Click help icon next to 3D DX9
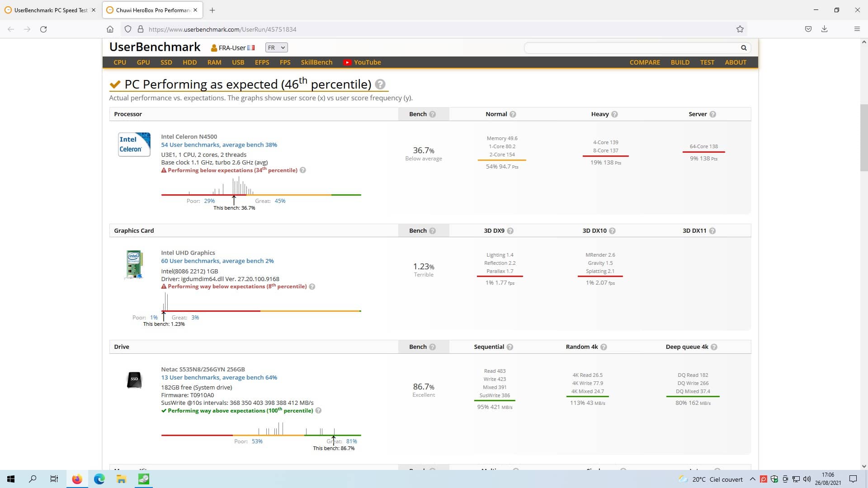 510,231
